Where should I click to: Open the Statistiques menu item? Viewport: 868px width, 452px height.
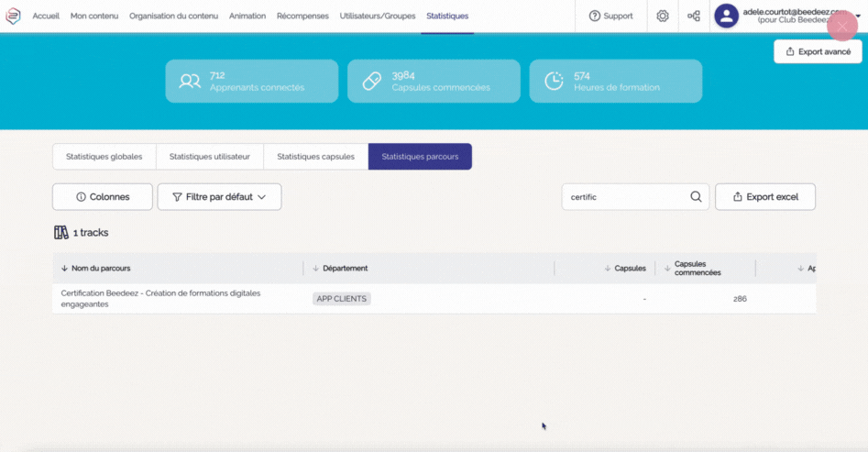(447, 16)
